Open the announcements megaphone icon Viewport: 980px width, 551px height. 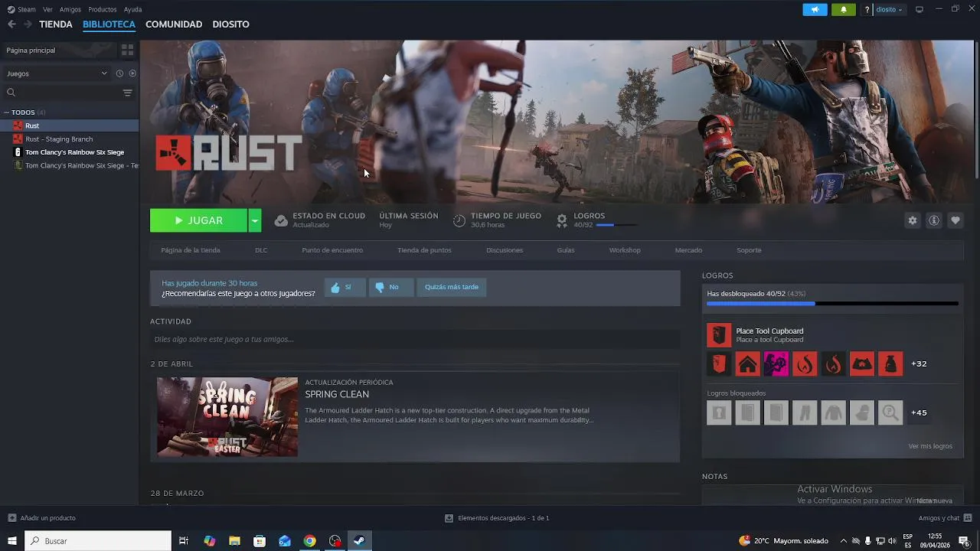(815, 9)
